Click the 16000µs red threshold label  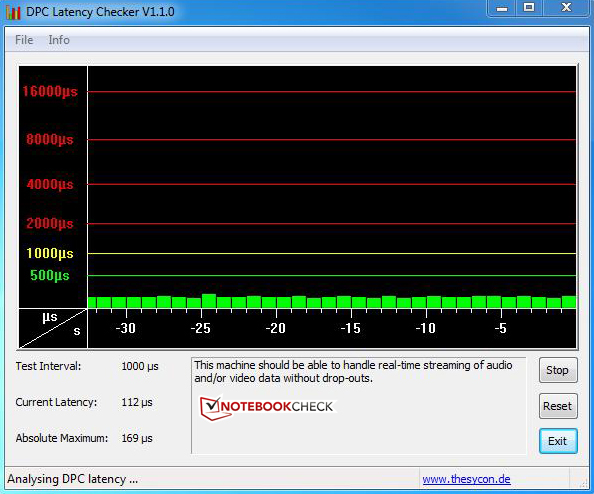click(x=50, y=91)
